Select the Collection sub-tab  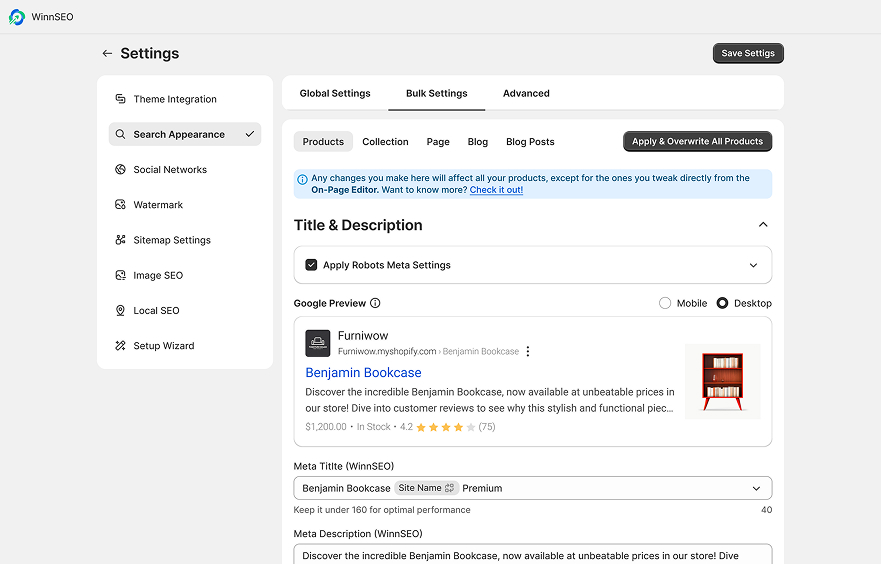pos(385,142)
